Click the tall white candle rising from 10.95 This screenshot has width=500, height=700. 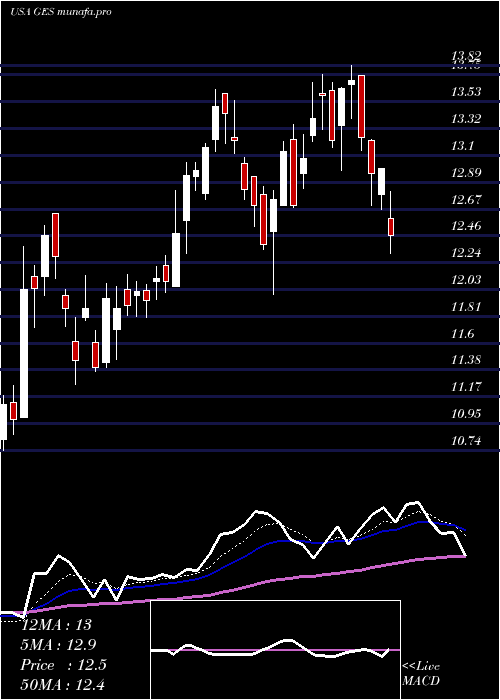click(24, 354)
